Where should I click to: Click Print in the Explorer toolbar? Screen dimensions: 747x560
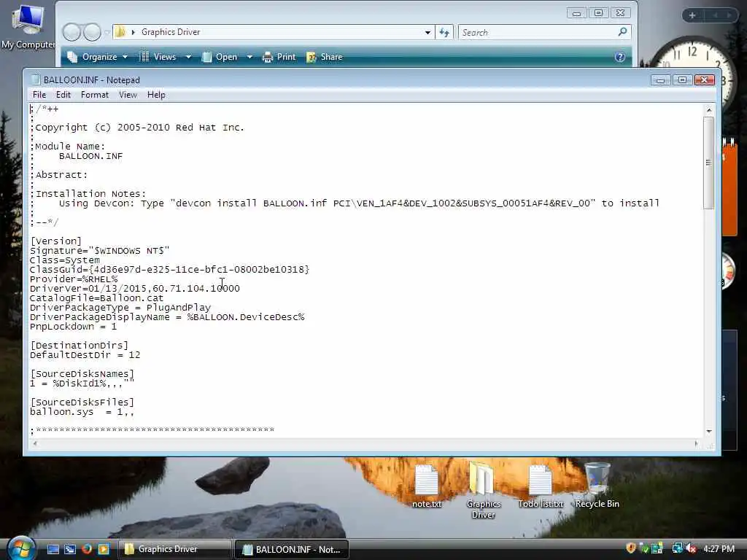279,57
